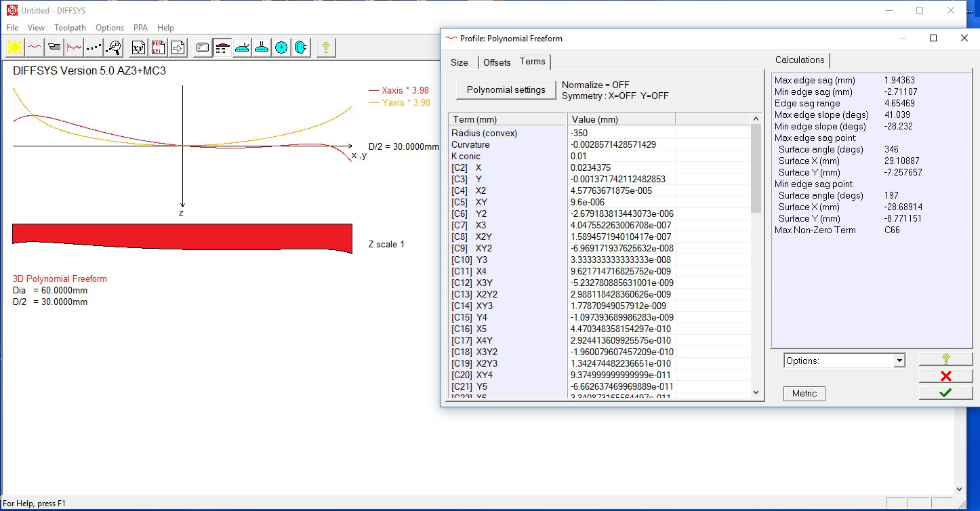Open the Help menu
The height and width of the screenshot is (511, 980).
(x=165, y=28)
